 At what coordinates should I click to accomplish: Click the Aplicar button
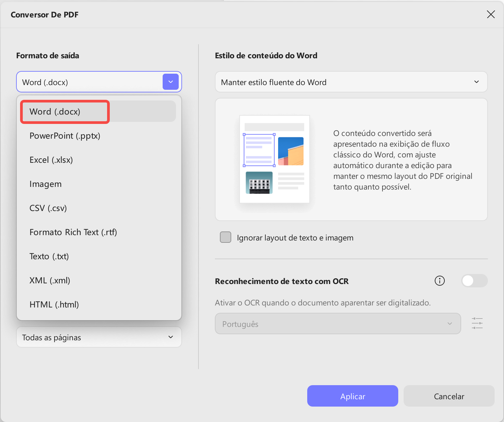tap(353, 396)
